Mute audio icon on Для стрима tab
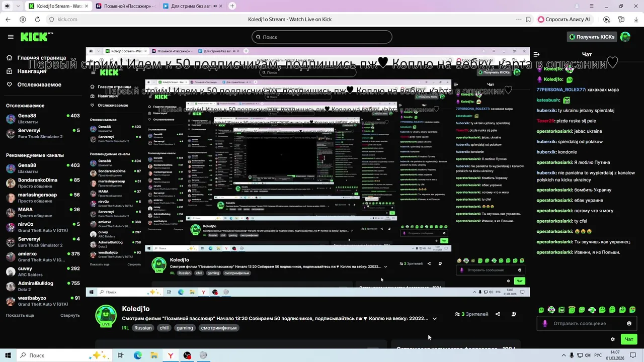Screen dimensions: 644x362 click(x=215, y=6)
